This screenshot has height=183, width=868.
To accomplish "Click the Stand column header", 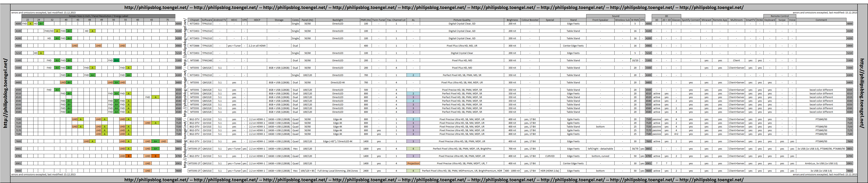I will pos(573,20).
